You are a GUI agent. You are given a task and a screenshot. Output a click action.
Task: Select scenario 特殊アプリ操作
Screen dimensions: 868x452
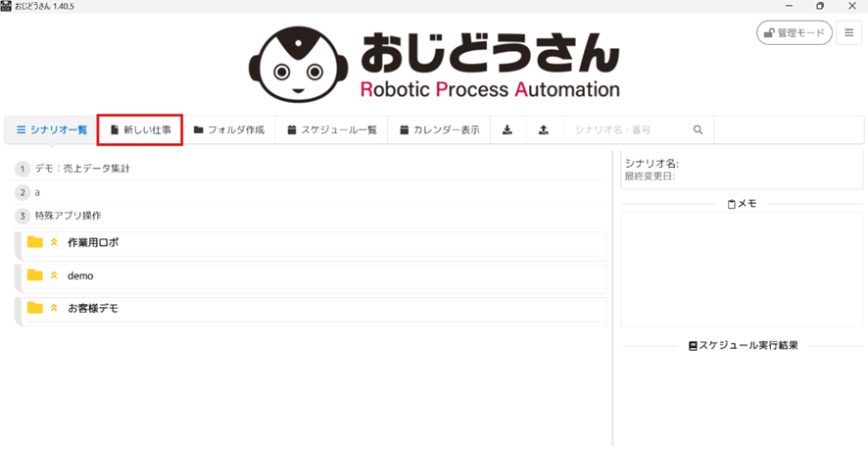(69, 216)
